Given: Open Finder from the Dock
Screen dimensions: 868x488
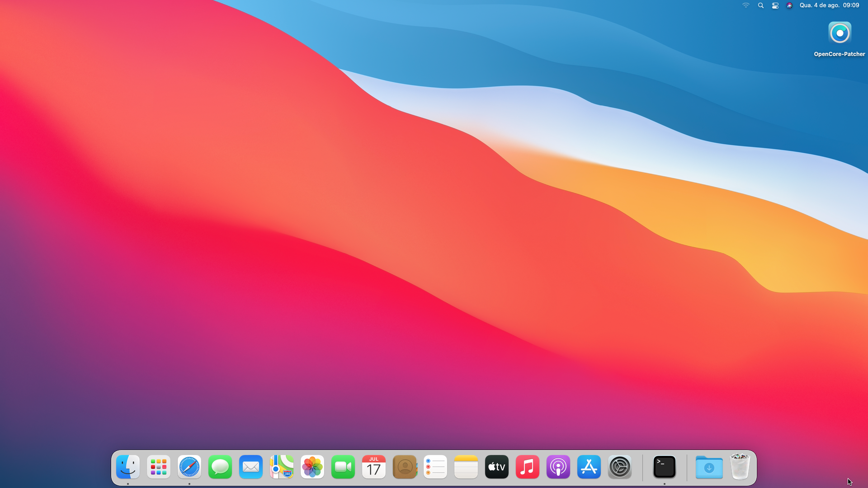Looking at the screenshot, I should [x=128, y=467].
